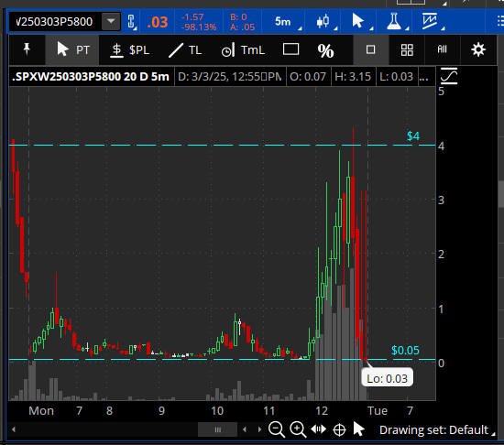
Task: Open the candlestick chart style menu
Action: 323,21
